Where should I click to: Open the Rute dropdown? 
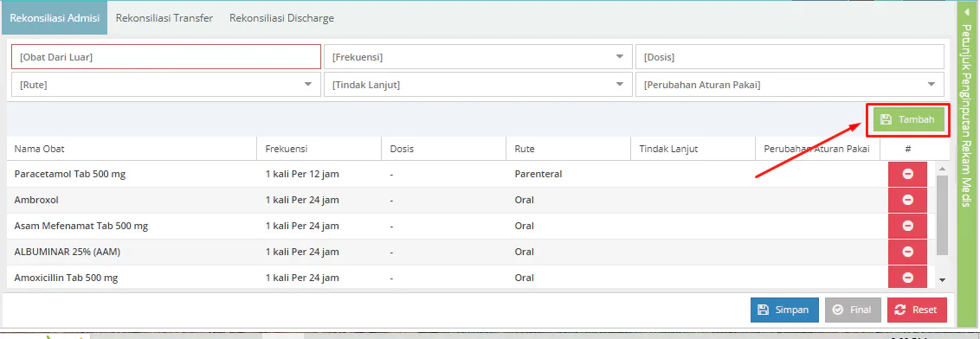[x=165, y=84]
